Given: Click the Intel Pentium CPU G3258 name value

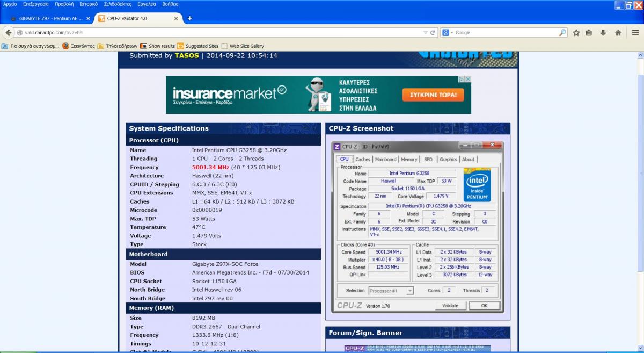Looking at the screenshot, I should tap(239, 150).
